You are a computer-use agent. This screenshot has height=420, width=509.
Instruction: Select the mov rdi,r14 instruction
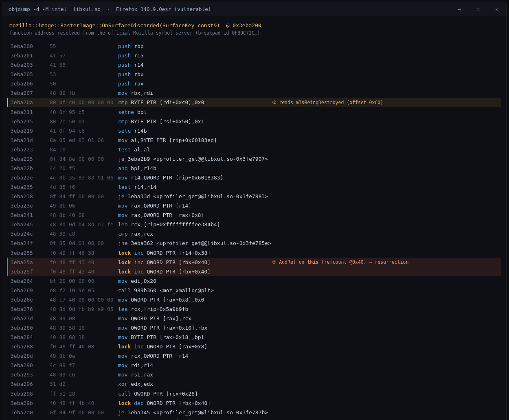(136, 365)
